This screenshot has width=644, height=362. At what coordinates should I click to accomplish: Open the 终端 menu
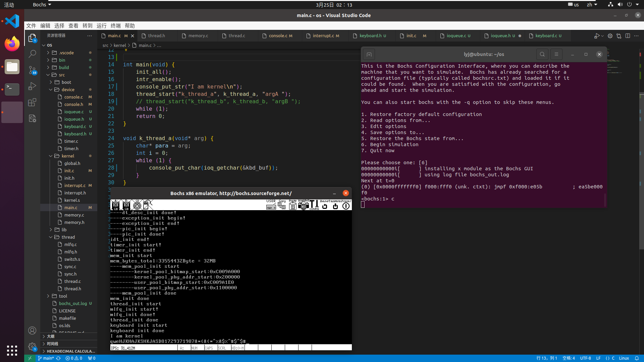[116, 26]
